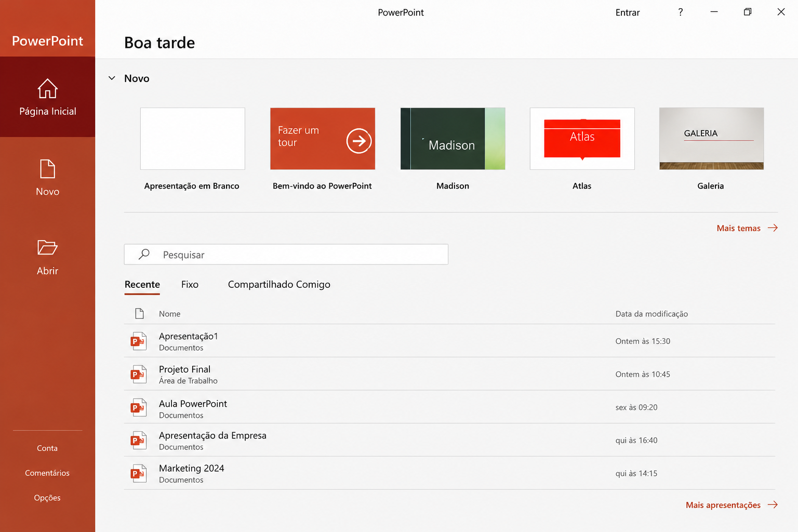Open Opções in the sidebar

coord(47,498)
